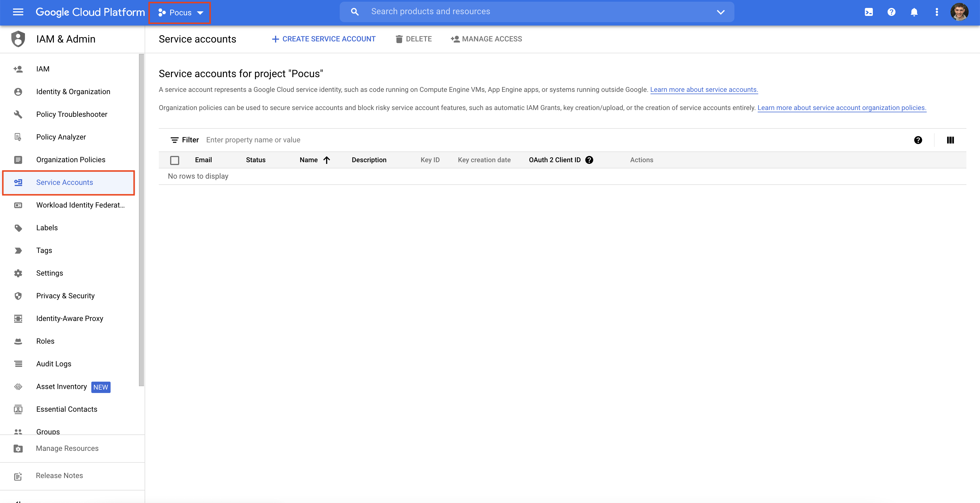Open Audit Logs sidebar item

click(54, 364)
